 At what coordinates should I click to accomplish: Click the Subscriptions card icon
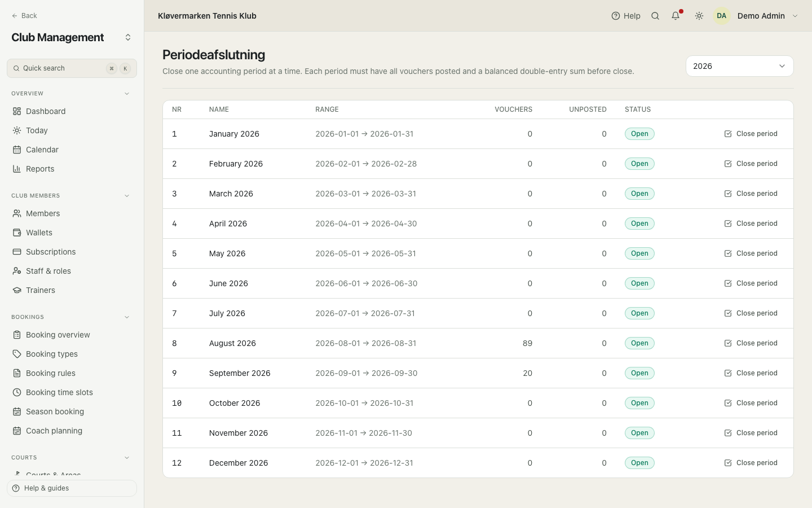coord(17,252)
